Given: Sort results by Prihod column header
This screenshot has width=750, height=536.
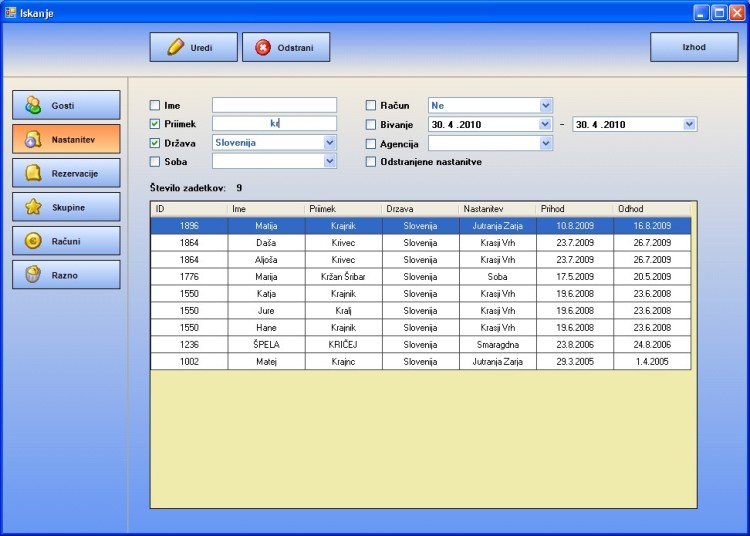Looking at the screenshot, I should (574, 209).
